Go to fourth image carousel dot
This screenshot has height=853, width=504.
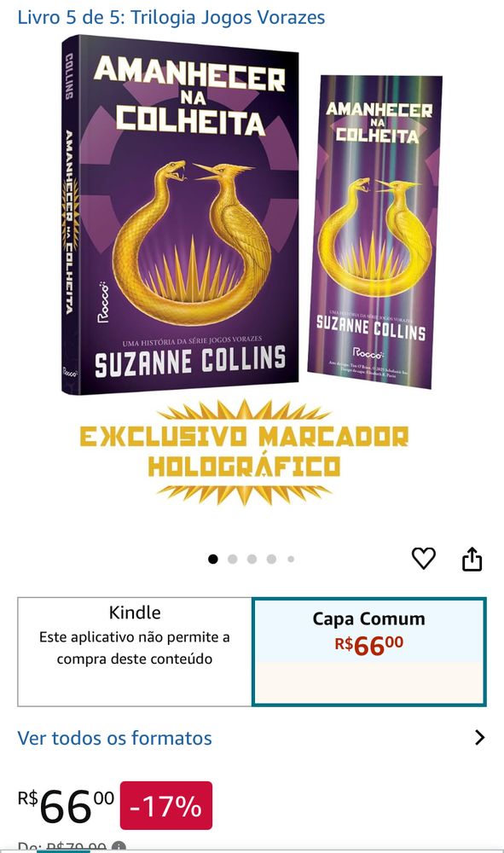[x=271, y=559]
